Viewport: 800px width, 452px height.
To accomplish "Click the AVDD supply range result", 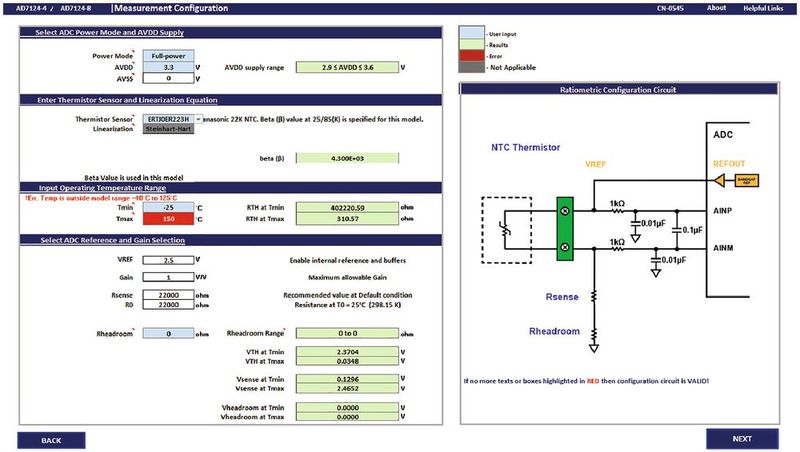I will (x=347, y=67).
